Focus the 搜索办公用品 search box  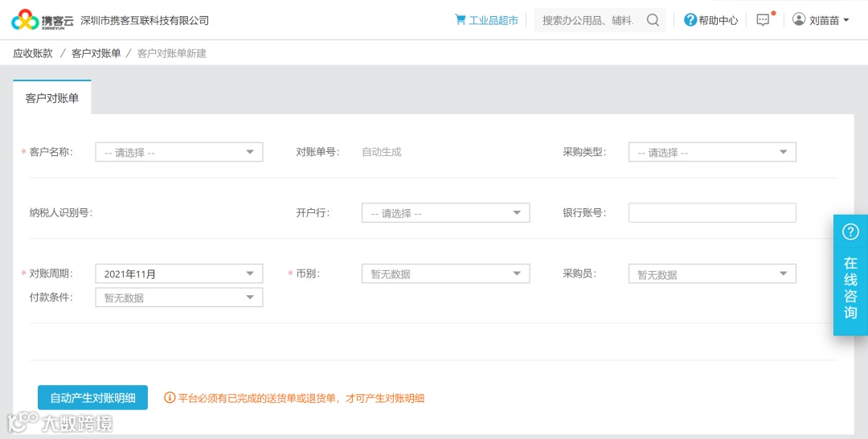click(x=588, y=20)
